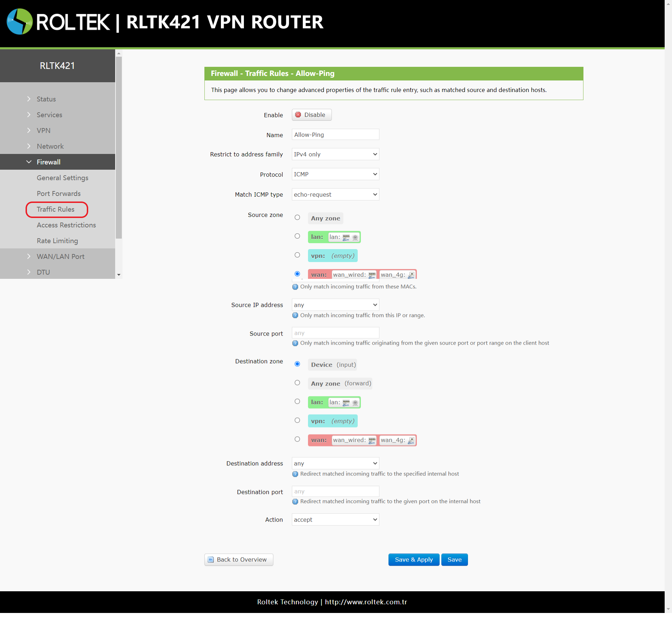
Task: Click wan_4g interface icon in Destination zone
Action: pos(411,440)
